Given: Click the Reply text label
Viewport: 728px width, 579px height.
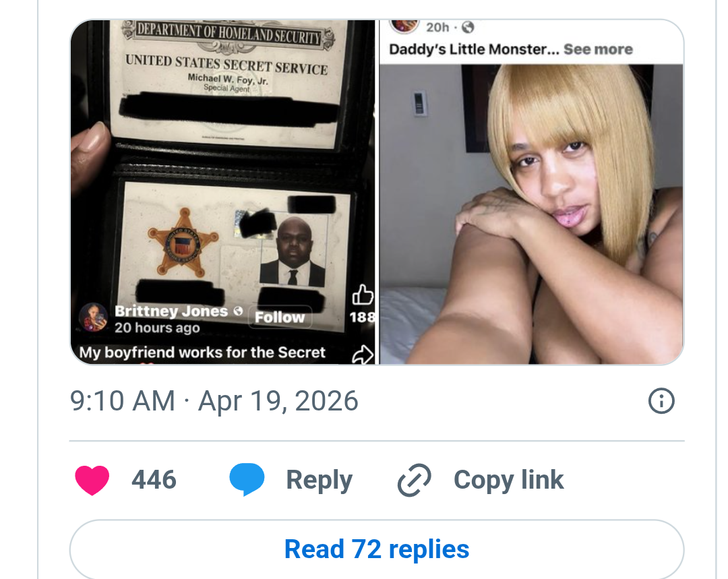Looking at the screenshot, I should (319, 480).
